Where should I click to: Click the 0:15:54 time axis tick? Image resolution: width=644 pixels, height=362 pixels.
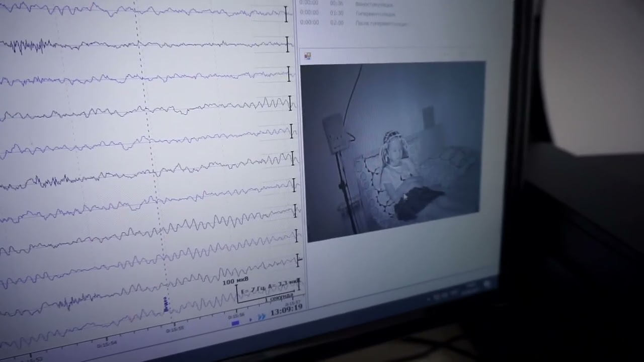coord(107,344)
